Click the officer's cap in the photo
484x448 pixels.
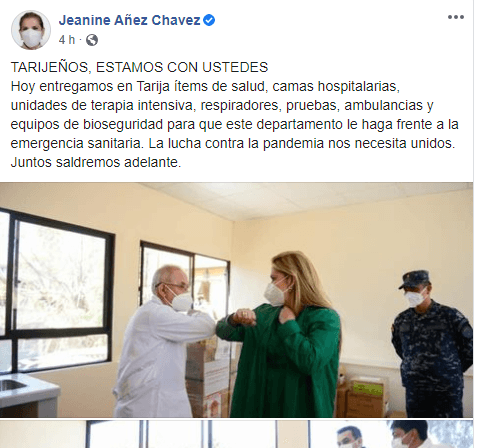[415, 279]
